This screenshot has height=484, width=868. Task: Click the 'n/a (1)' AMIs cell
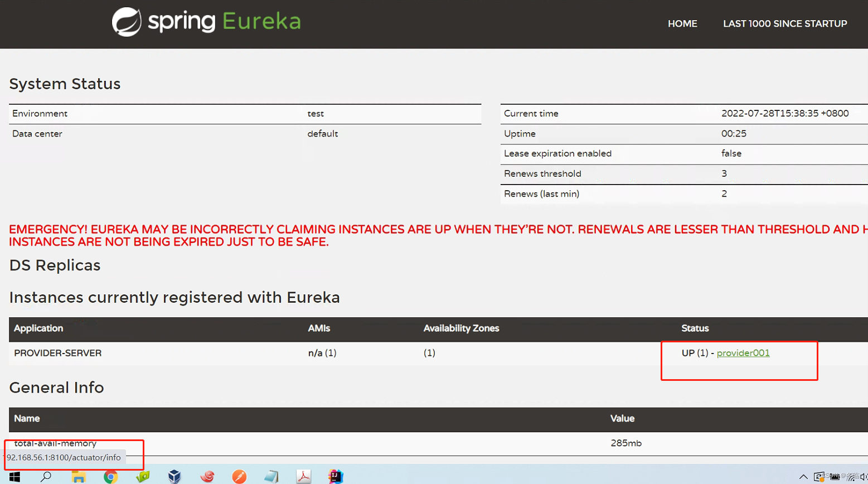pos(322,353)
